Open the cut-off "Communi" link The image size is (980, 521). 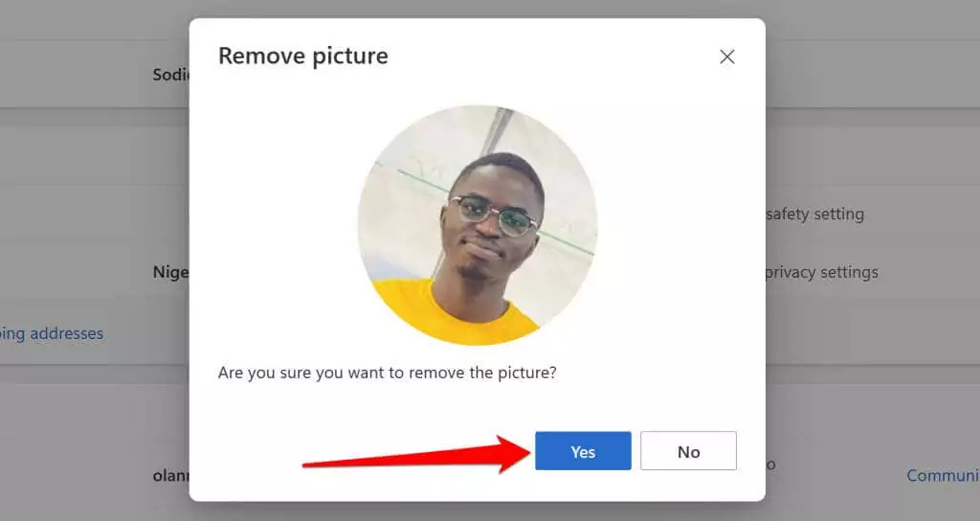click(x=943, y=475)
